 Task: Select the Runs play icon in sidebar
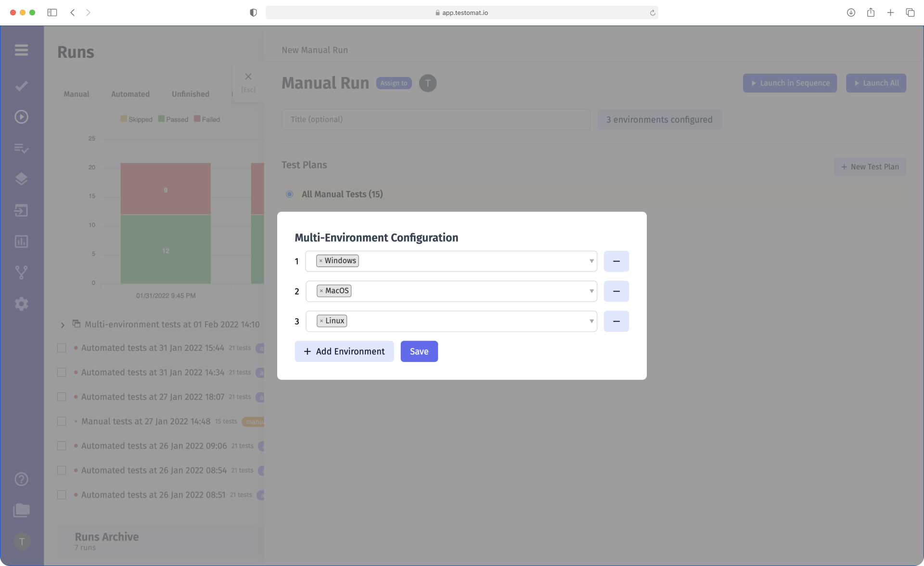[x=21, y=116]
